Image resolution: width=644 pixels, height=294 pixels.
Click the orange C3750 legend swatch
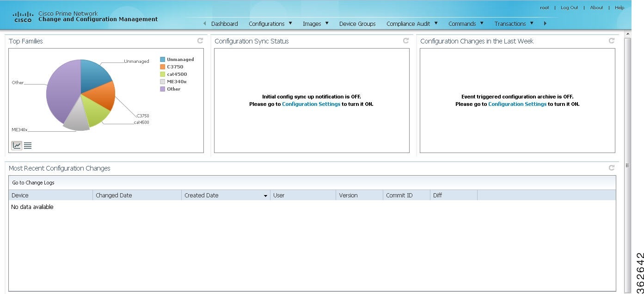point(163,67)
